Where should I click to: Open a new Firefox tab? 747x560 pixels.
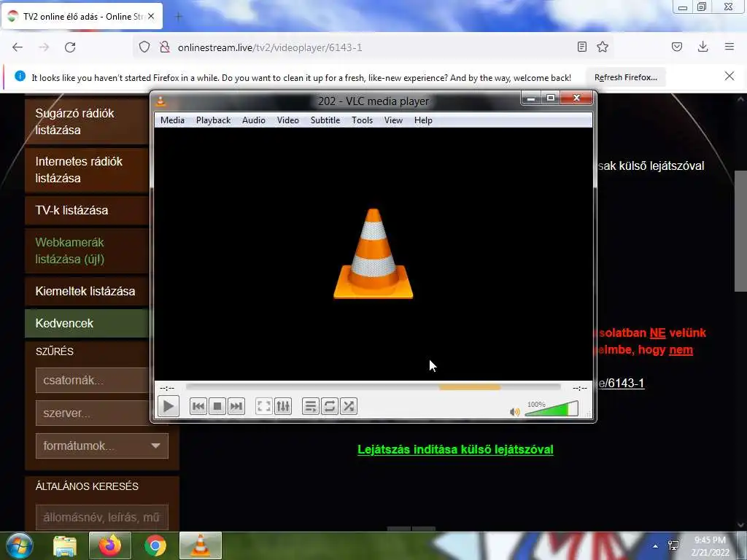click(179, 17)
